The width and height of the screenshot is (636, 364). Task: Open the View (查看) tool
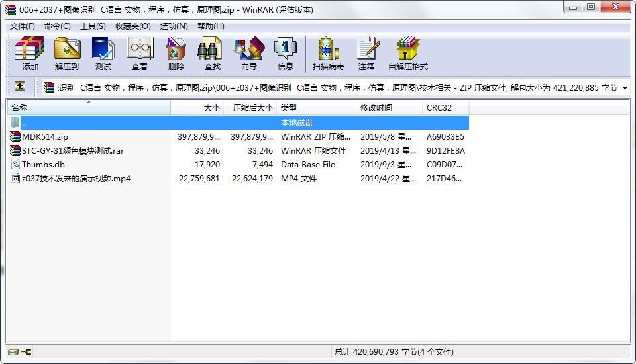(140, 54)
